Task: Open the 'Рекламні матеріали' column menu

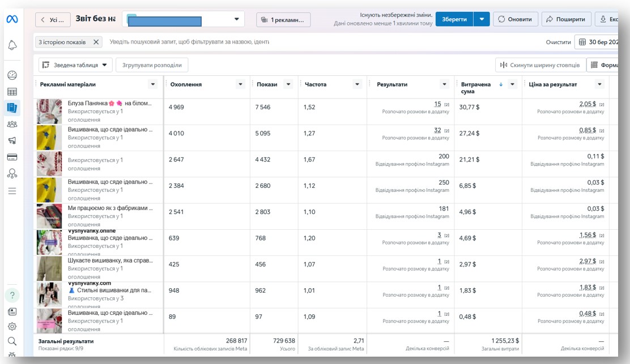Action: click(152, 84)
